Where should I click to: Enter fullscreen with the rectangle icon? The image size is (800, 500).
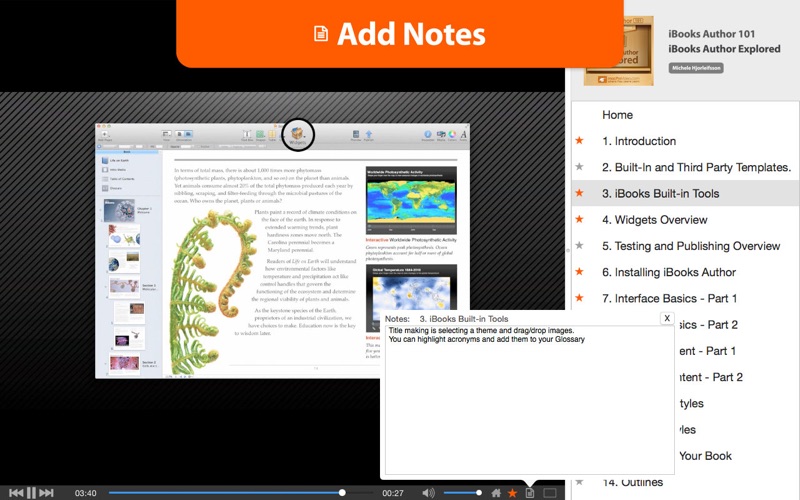click(x=549, y=493)
